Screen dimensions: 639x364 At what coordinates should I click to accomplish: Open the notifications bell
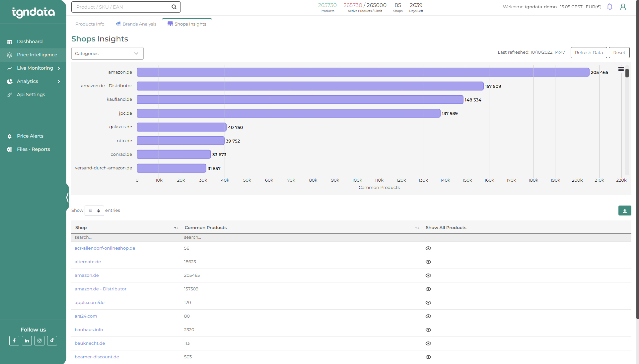coord(610,7)
